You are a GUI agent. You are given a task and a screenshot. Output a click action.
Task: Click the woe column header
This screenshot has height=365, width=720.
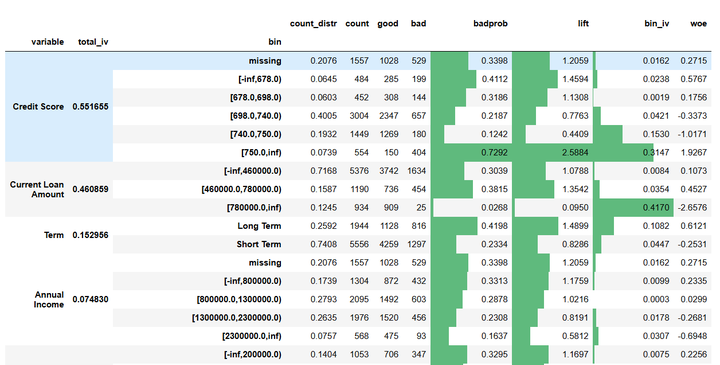point(698,24)
